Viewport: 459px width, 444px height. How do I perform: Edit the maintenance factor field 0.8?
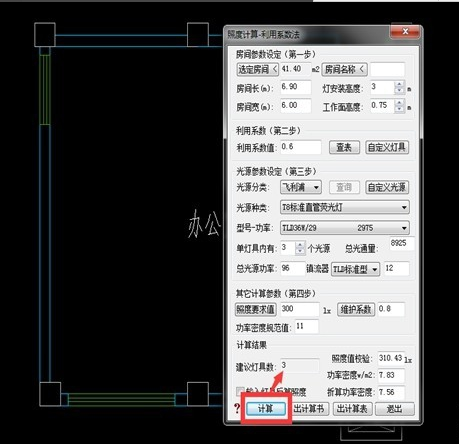tap(391, 309)
